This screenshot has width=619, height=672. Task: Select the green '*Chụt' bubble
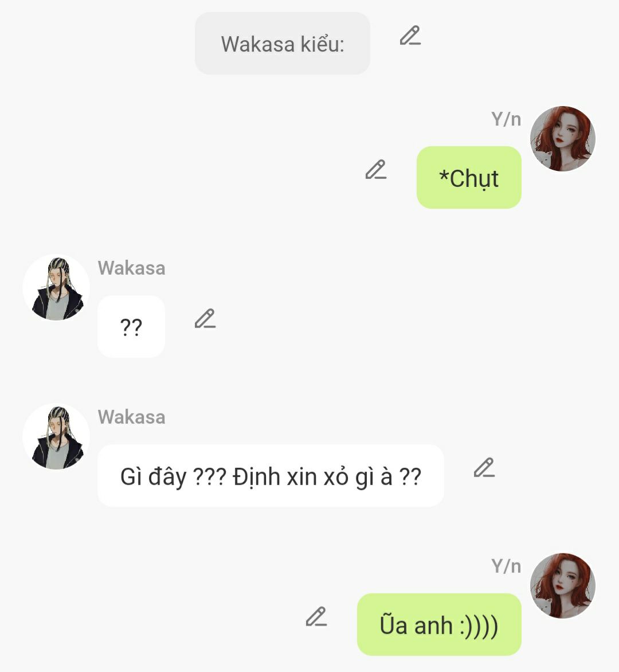[469, 177]
